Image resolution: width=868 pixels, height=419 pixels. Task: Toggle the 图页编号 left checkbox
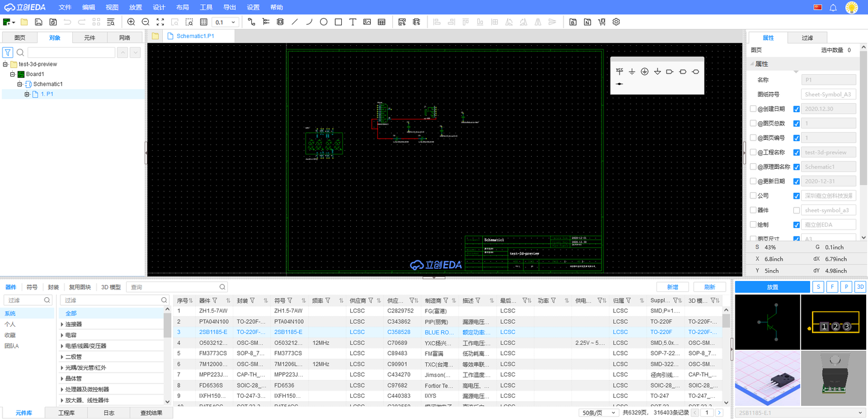(x=753, y=138)
